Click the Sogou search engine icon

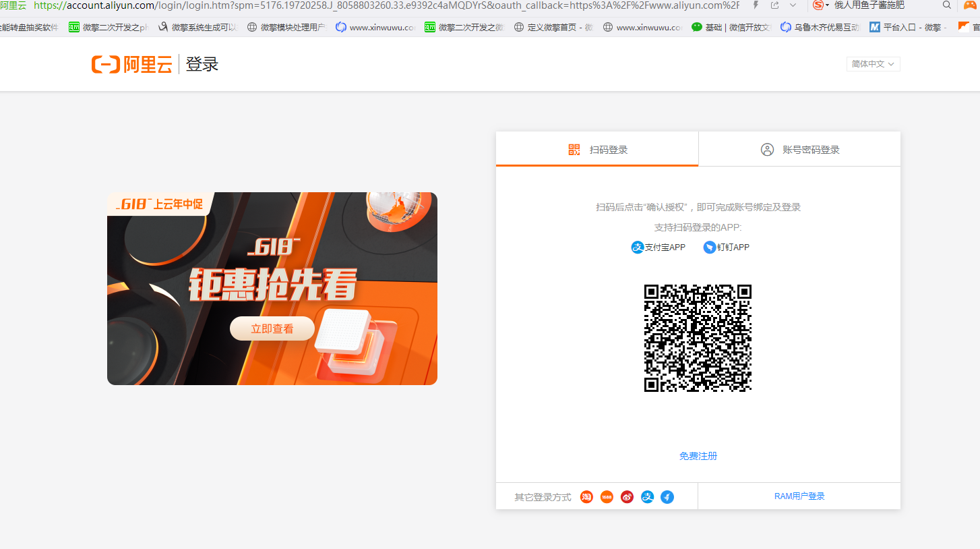818,5
